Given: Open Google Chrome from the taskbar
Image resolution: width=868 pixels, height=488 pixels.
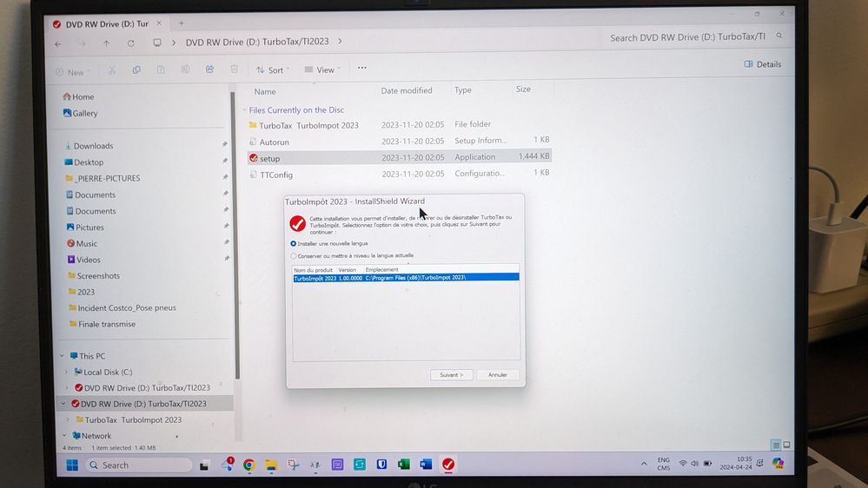Looking at the screenshot, I should click(249, 465).
